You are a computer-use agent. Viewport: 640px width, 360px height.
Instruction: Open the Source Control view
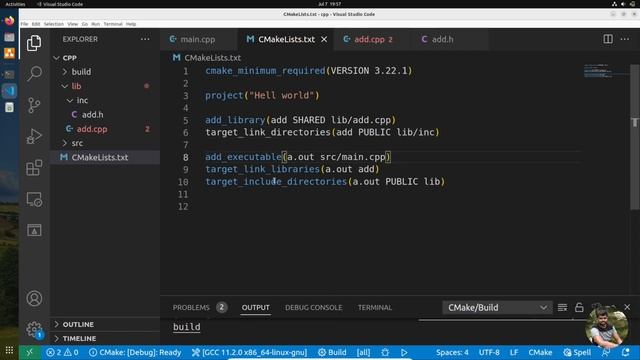tap(34, 105)
